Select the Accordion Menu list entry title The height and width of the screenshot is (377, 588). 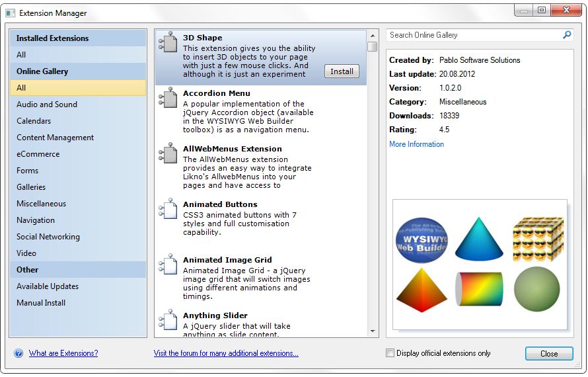click(217, 93)
